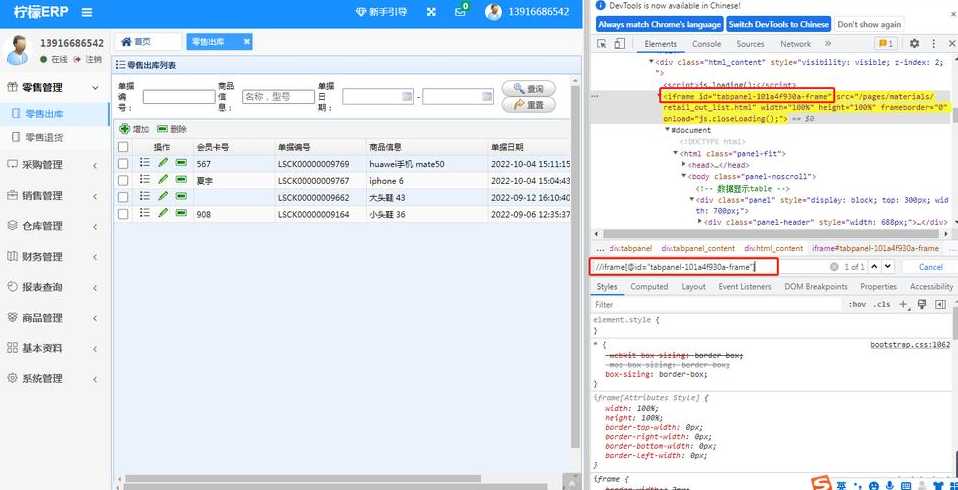Click the 增加 add button

(134, 129)
